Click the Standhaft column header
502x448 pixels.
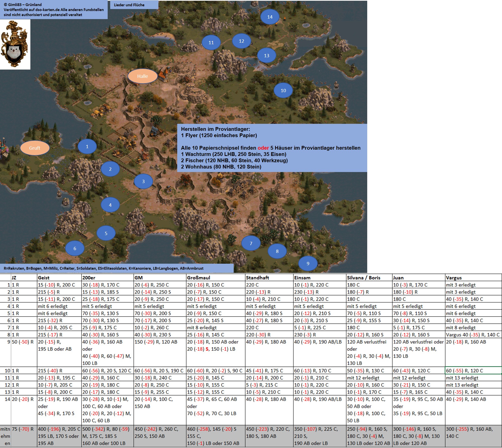269,277
